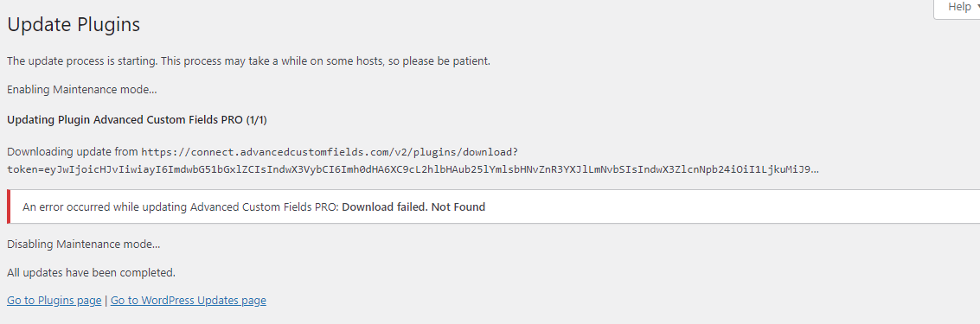
Task: Click 'Updating Plugin Advanced Custom Fields PRO (1/1)' line
Action: coord(137,120)
